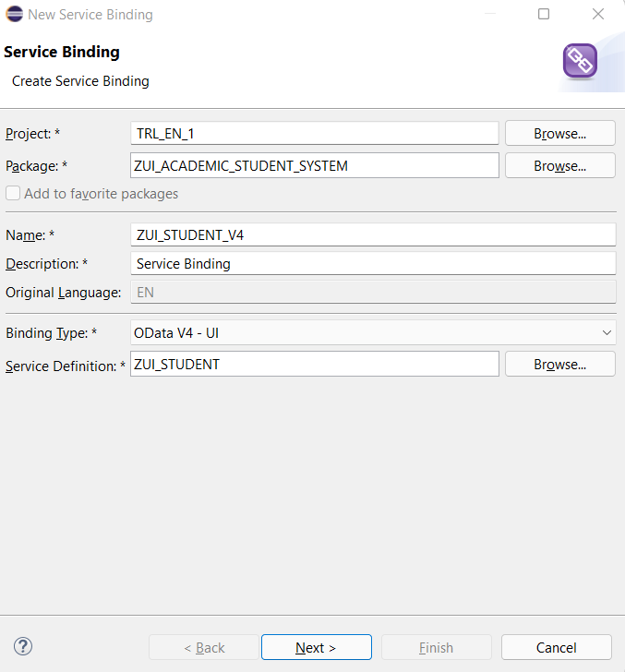The height and width of the screenshot is (672, 625).
Task: Click into the Project field TRL_EN_1
Action: click(x=315, y=133)
